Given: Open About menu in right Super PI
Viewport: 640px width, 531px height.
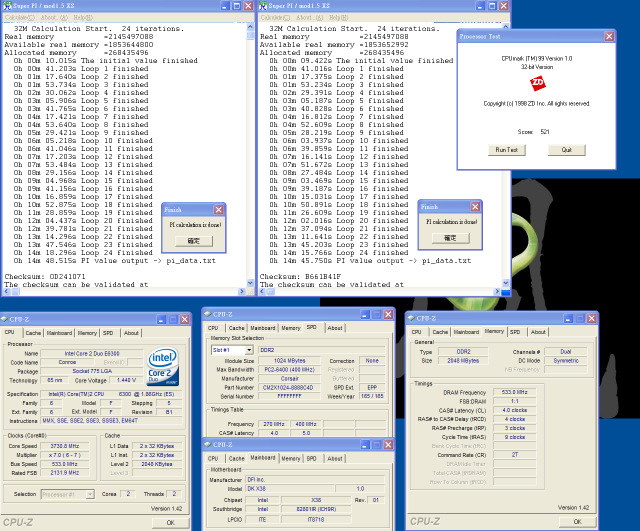Looking at the screenshot, I should pos(310,18).
